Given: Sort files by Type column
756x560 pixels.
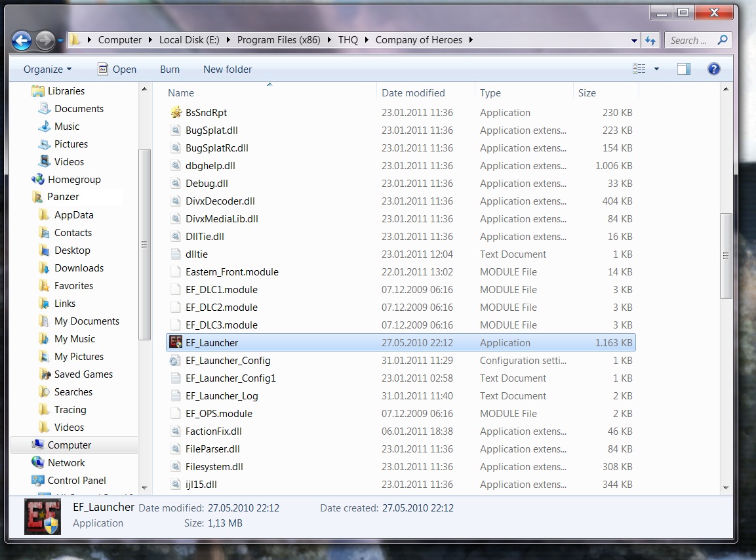Looking at the screenshot, I should point(490,93).
